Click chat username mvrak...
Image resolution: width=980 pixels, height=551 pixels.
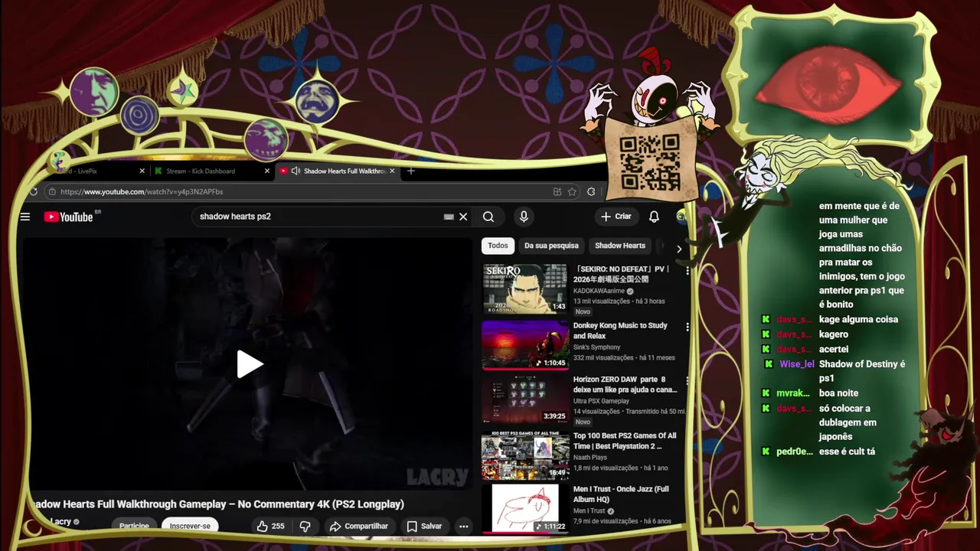point(793,393)
